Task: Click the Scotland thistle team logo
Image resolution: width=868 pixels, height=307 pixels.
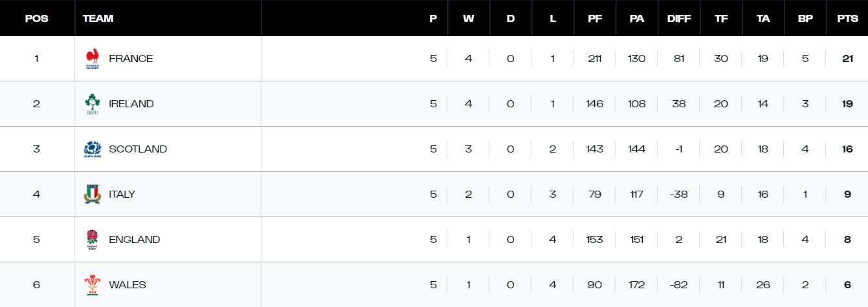Action: click(x=93, y=149)
